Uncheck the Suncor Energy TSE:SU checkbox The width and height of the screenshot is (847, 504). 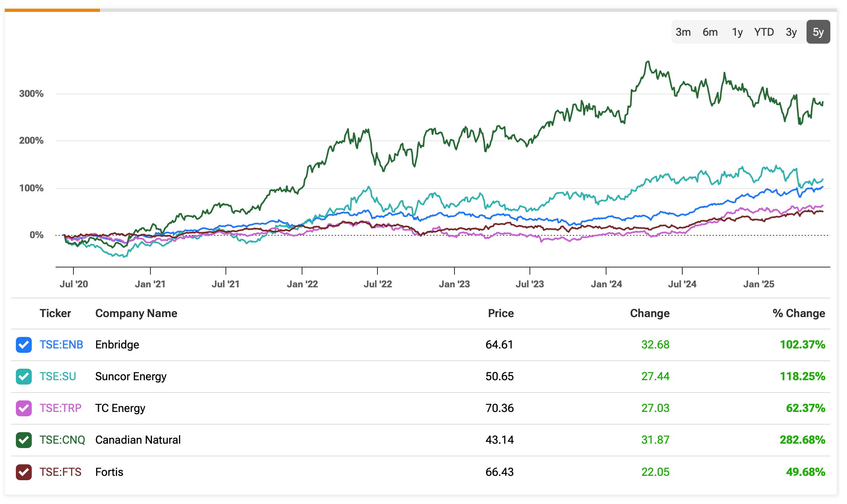pos(24,376)
